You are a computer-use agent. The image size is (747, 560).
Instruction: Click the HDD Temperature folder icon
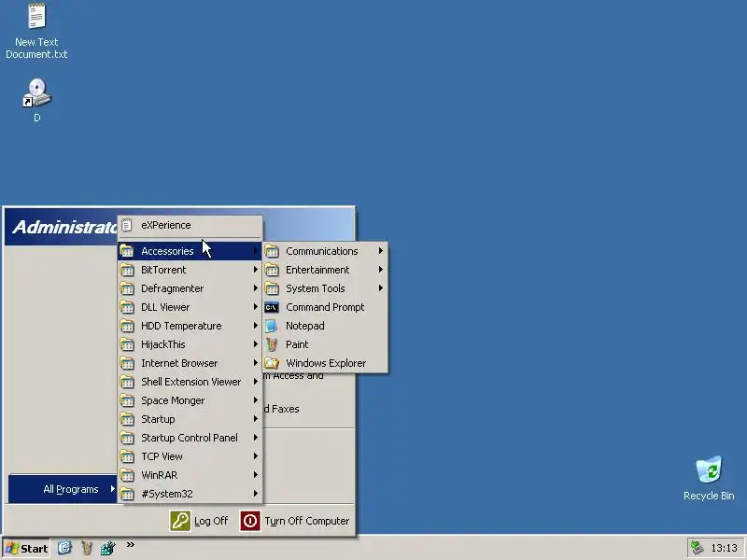[x=127, y=326]
